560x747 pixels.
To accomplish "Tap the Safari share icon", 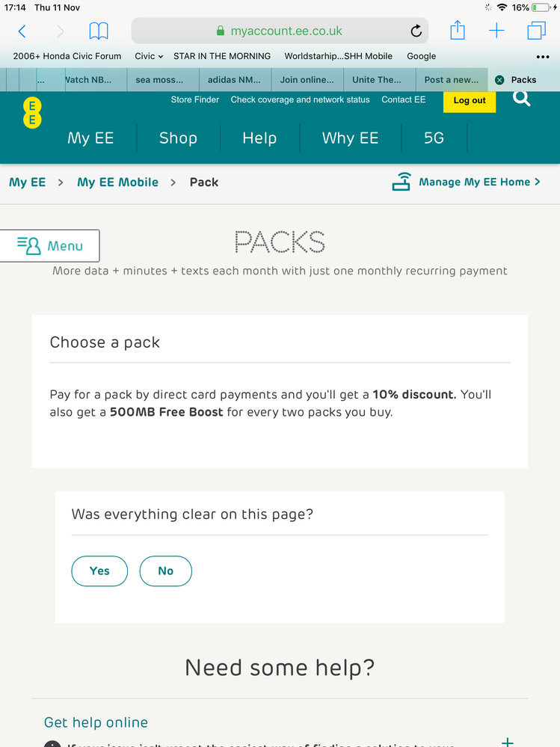I will 457,30.
